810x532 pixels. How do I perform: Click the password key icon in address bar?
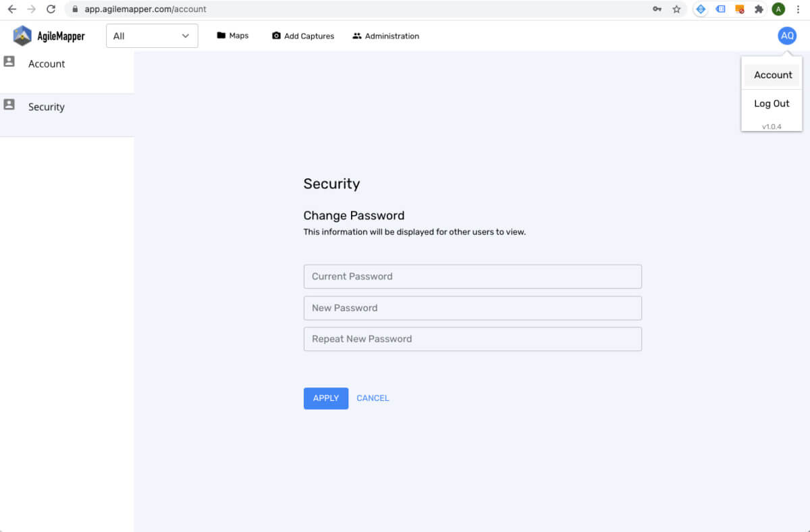tap(657, 9)
